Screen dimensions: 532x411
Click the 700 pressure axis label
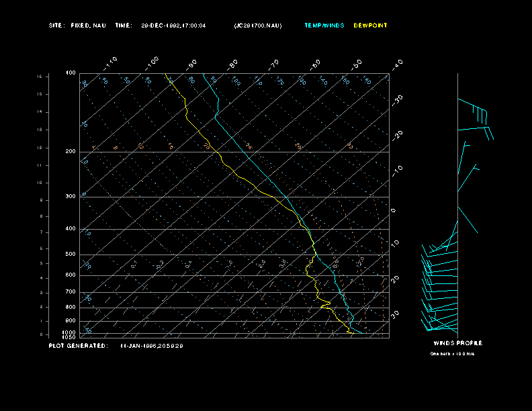[71, 292]
